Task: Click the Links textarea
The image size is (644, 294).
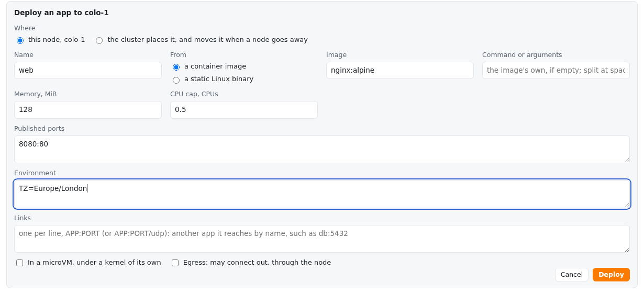Action: pyautogui.click(x=322, y=239)
